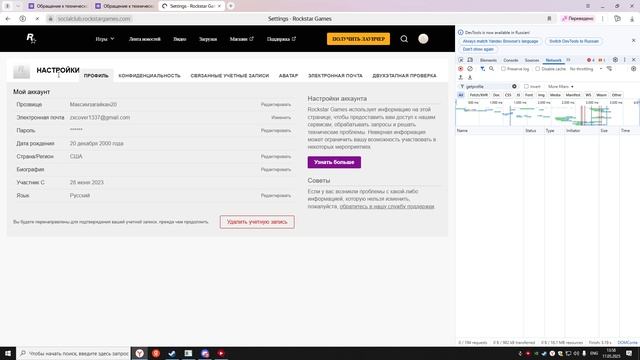
Task: Focus the getprofile network filter field
Action: (x=488, y=87)
